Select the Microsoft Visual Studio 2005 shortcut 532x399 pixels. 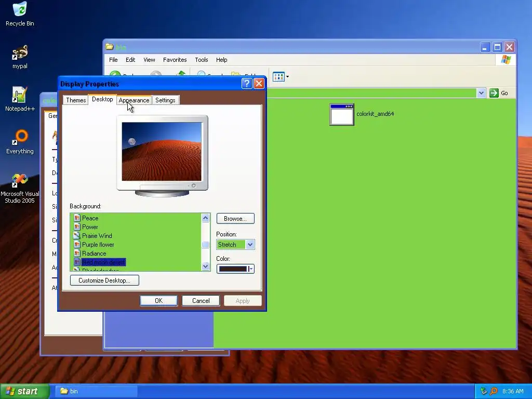point(20,188)
